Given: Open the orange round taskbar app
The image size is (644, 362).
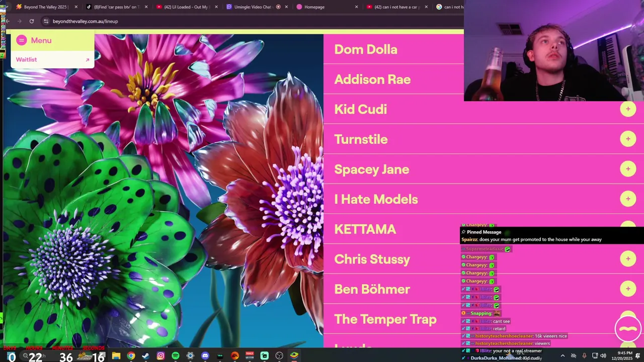Looking at the screenshot, I should pos(234,356).
